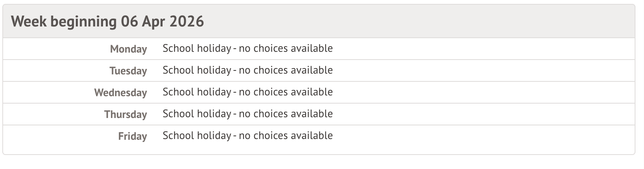Click panel's empty footer below Friday row
The width and height of the screenshot is (644, 169).
point(319,150)
